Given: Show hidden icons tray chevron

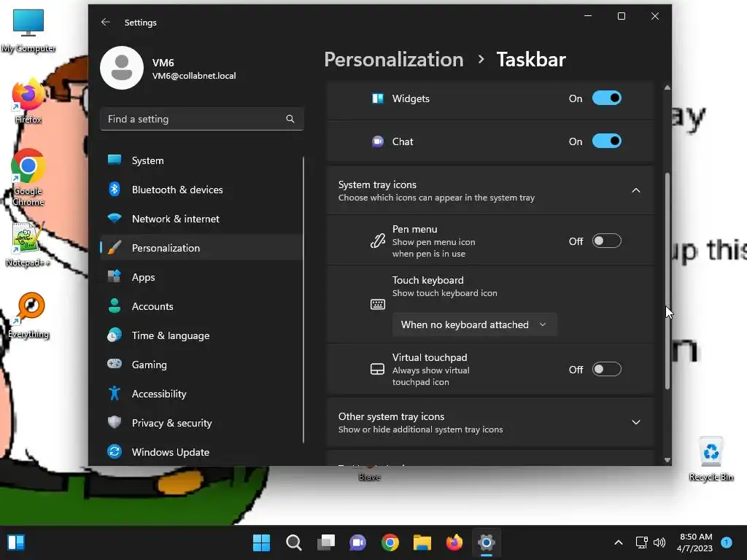Looking at the screenshot, I should point(619,542).
